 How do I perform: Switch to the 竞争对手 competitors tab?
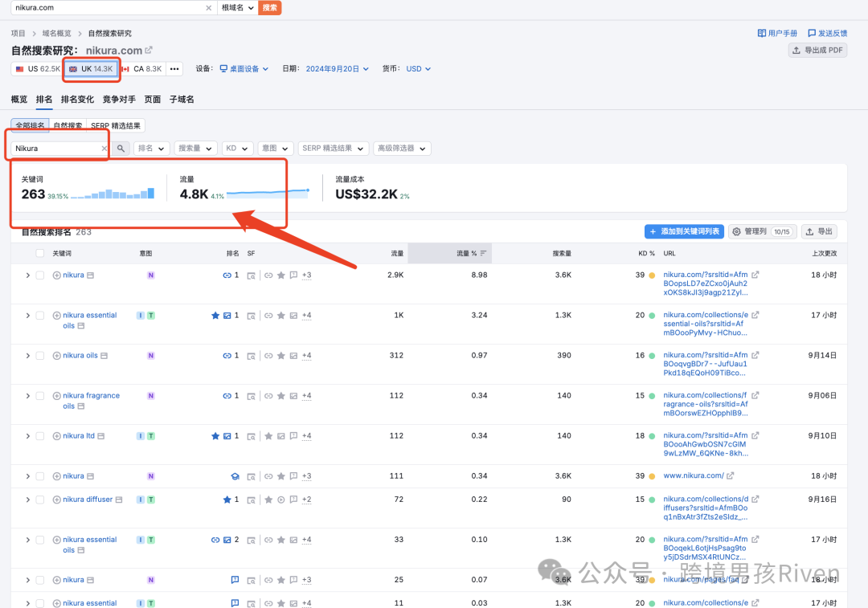119,99
